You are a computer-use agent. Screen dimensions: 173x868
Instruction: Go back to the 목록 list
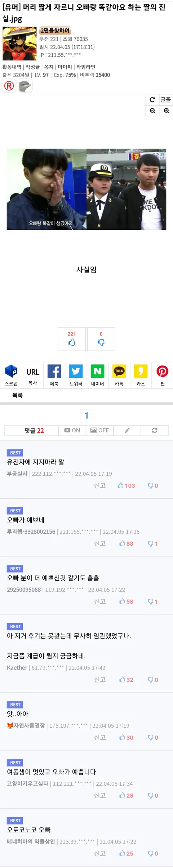coord(17,395)
